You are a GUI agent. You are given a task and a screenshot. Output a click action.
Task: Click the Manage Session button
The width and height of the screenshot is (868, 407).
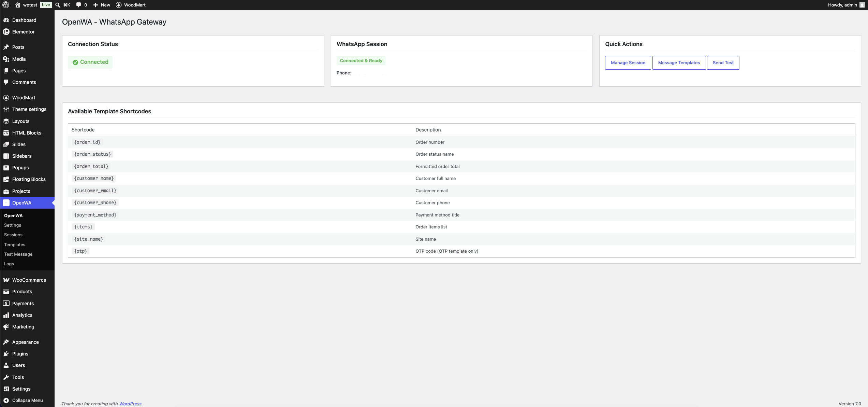(628, 63)
